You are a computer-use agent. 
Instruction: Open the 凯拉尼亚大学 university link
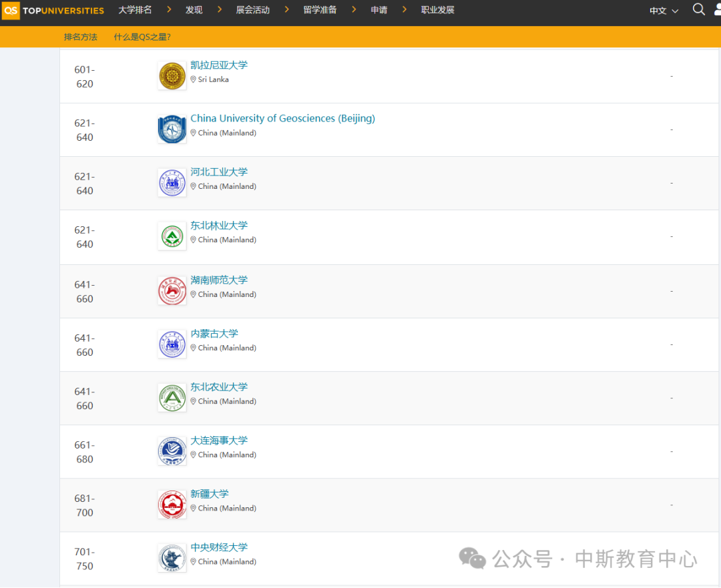pos(219,65)
